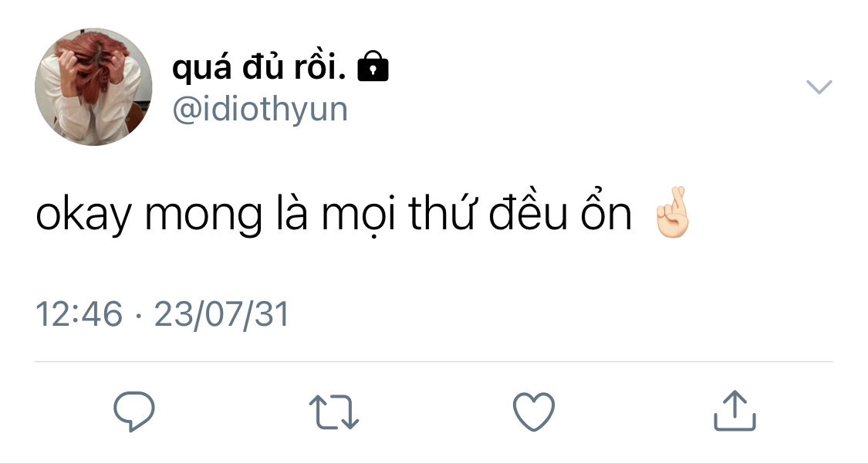Click the dot separator between time and date

pos(138,316)
